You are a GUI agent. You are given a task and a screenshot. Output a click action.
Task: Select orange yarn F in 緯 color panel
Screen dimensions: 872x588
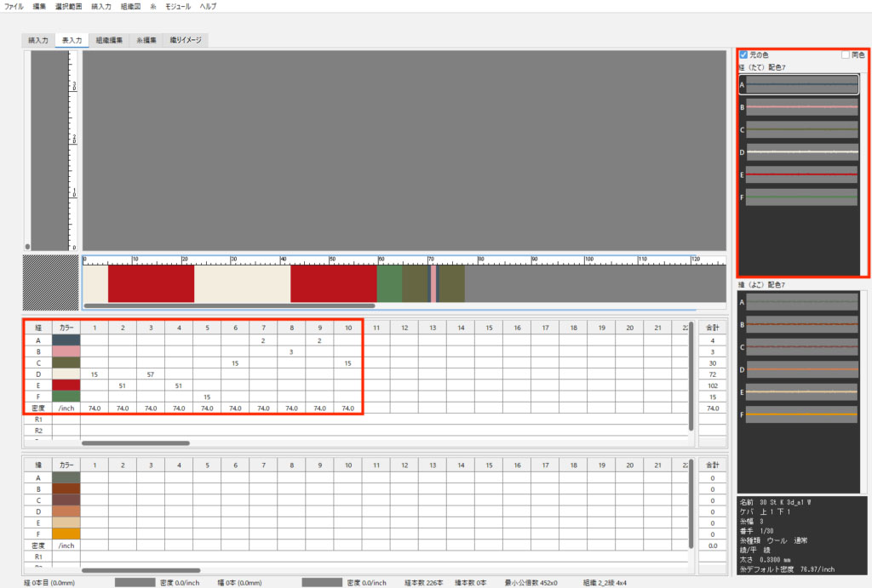click(x=801, y=414)
